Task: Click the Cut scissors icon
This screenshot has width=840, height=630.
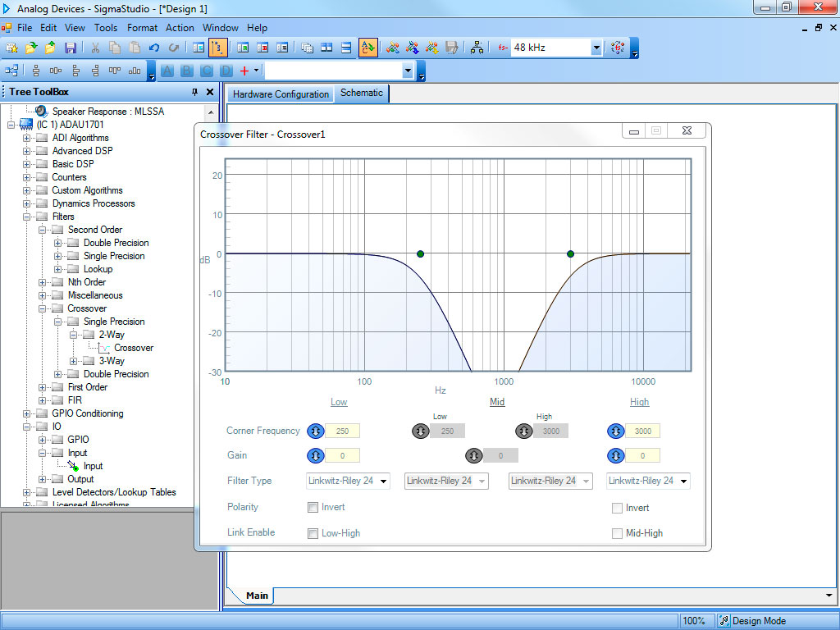Action: [x=95, y=48]
